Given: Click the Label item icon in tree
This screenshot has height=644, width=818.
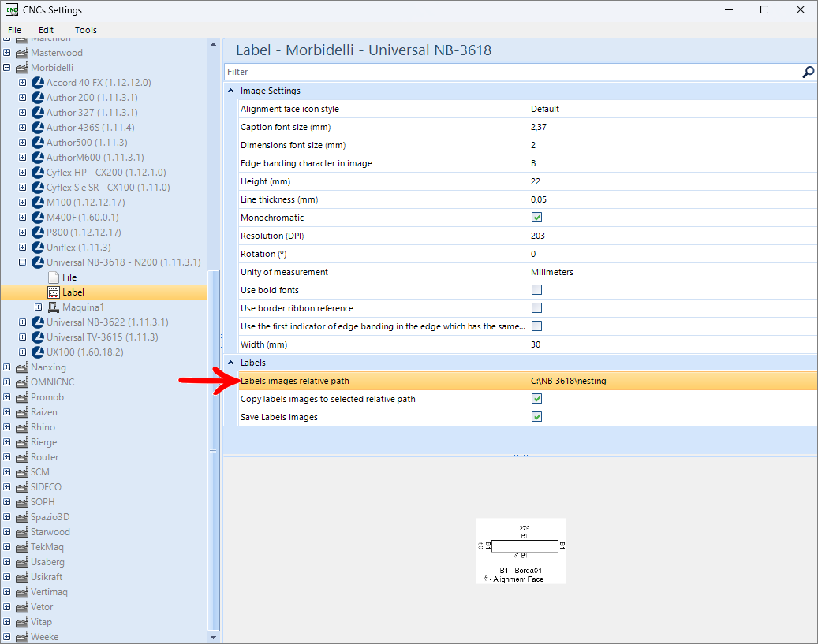Looking at the screenshot, I should tap(53, 292).
